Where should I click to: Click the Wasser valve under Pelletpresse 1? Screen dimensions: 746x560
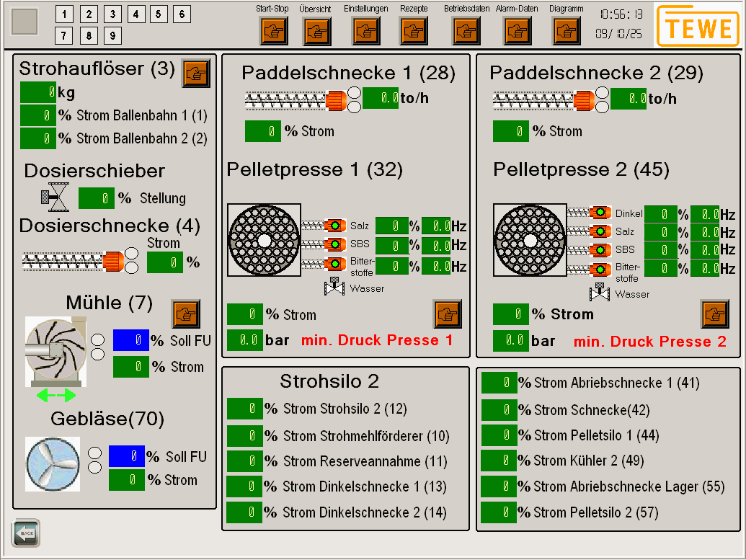coord(334,287)
